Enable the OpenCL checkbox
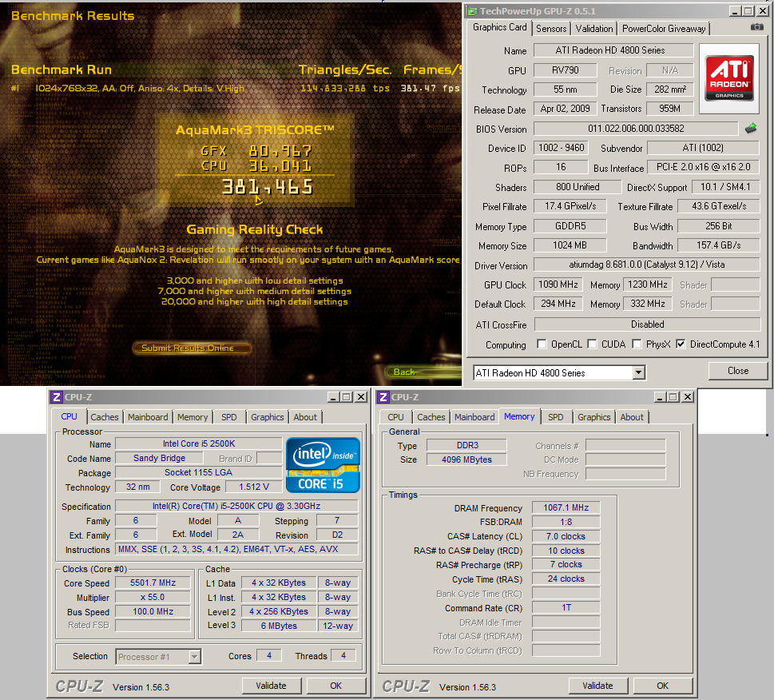774x700 pixels. tap(542, 344)
